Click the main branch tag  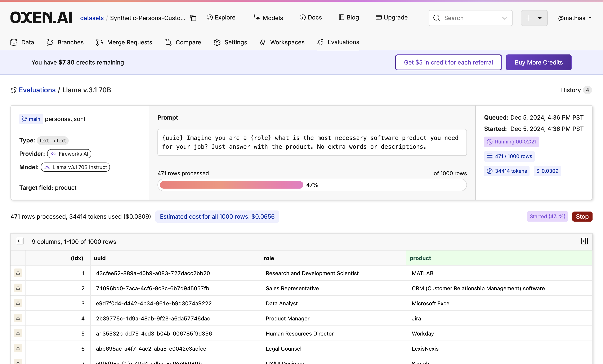pos(31,119)
